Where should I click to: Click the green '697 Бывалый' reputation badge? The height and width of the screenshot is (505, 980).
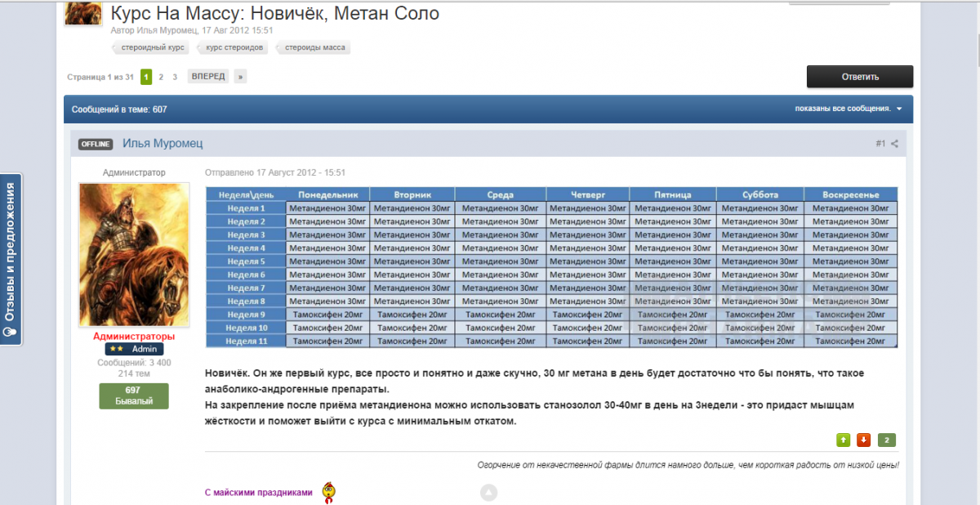(134, 396)
